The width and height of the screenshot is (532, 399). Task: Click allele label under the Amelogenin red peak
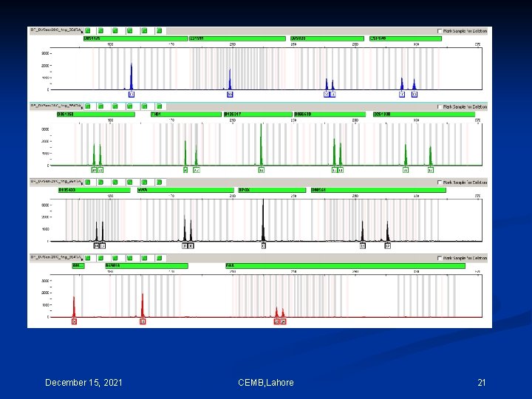tap(75, 321)
